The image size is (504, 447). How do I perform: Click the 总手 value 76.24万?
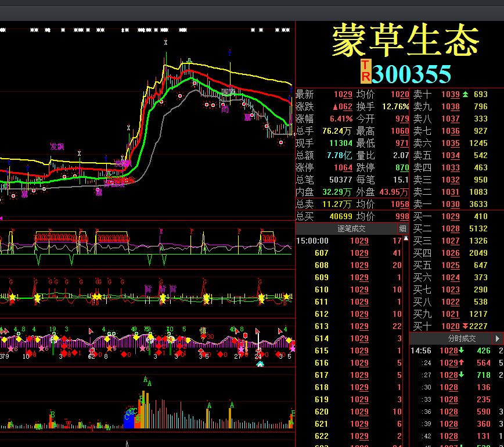coord(337,131)
